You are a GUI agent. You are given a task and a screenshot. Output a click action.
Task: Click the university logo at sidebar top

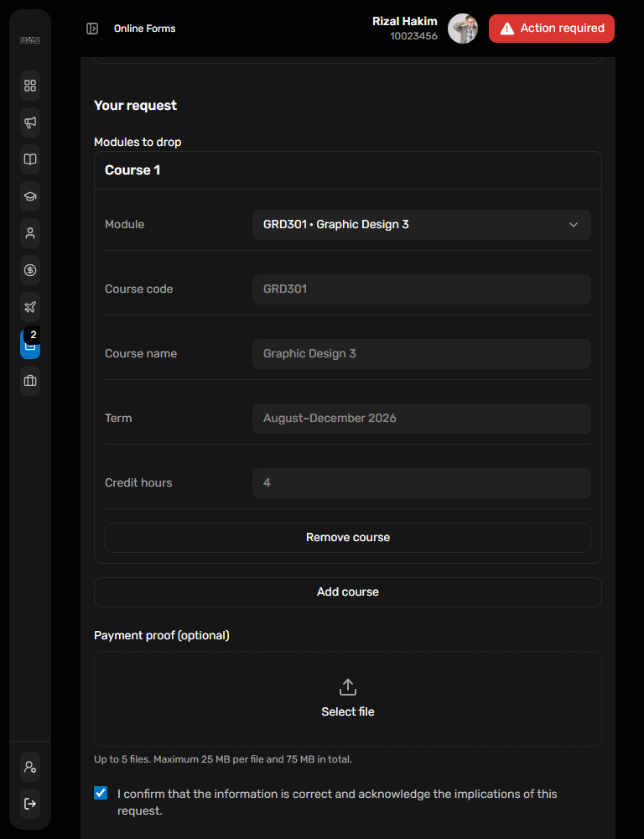click(30, 40)
